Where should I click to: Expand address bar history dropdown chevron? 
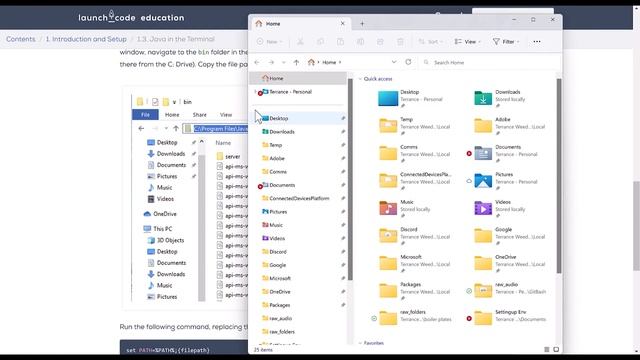pyautogui.click(x=394, y=62)
